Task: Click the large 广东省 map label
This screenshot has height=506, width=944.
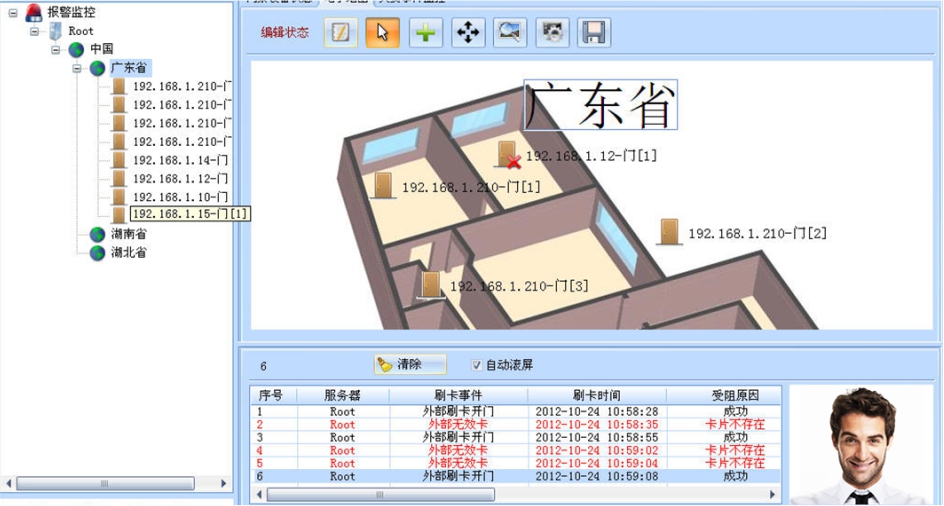Action: [600, 105]
